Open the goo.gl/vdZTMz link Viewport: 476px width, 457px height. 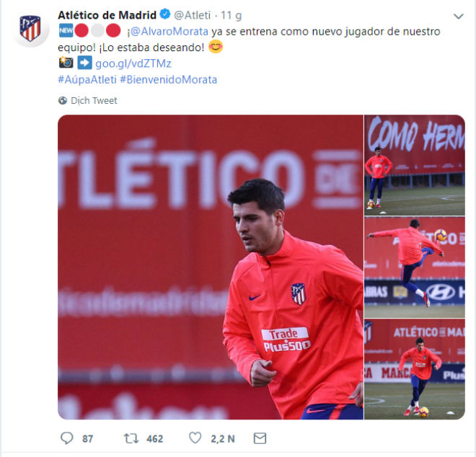(x=133, y=63)
